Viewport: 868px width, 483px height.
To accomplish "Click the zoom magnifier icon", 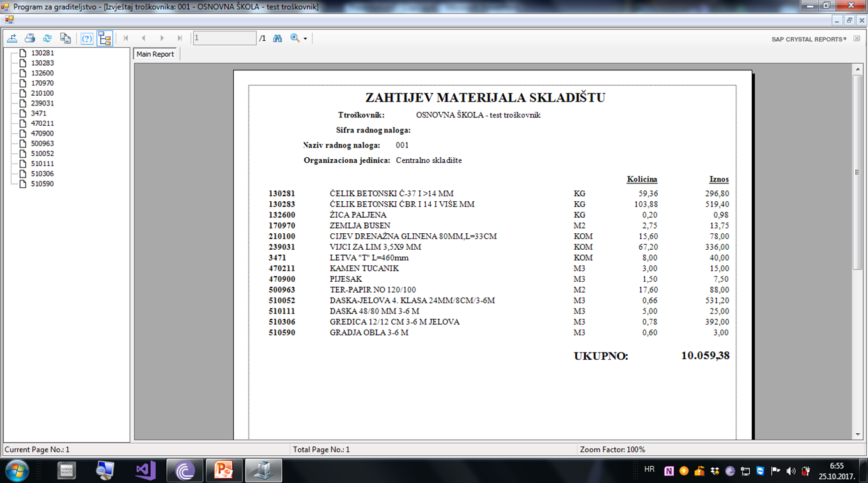I will (295, 38).
